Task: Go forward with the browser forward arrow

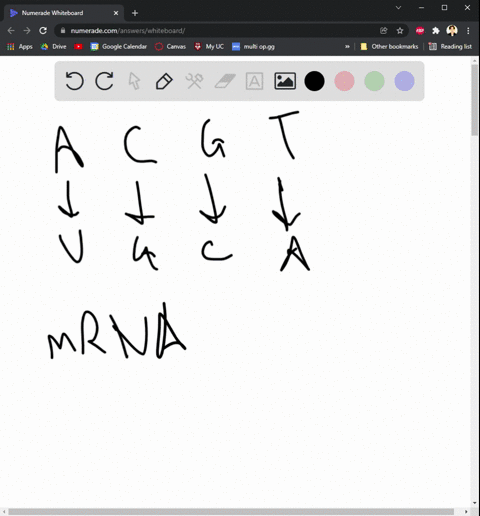Action: [27, 31]
